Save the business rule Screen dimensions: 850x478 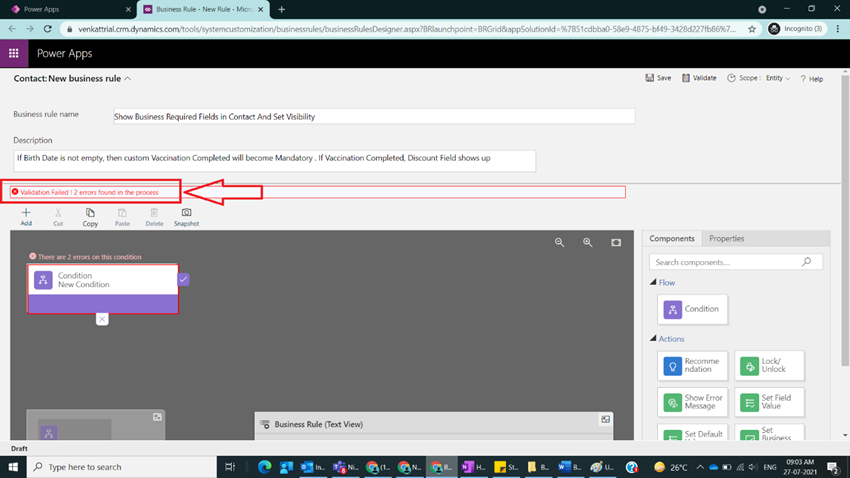coord(658,78)
